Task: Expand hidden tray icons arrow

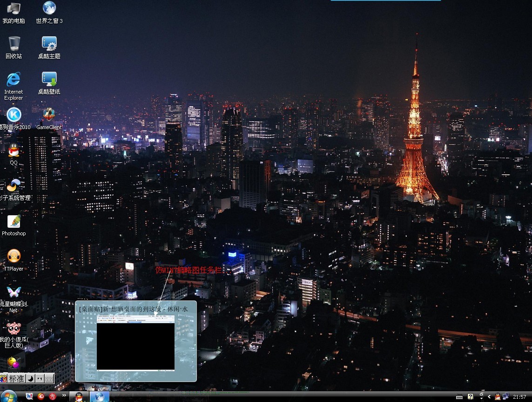Action: [x=489, y=396]
